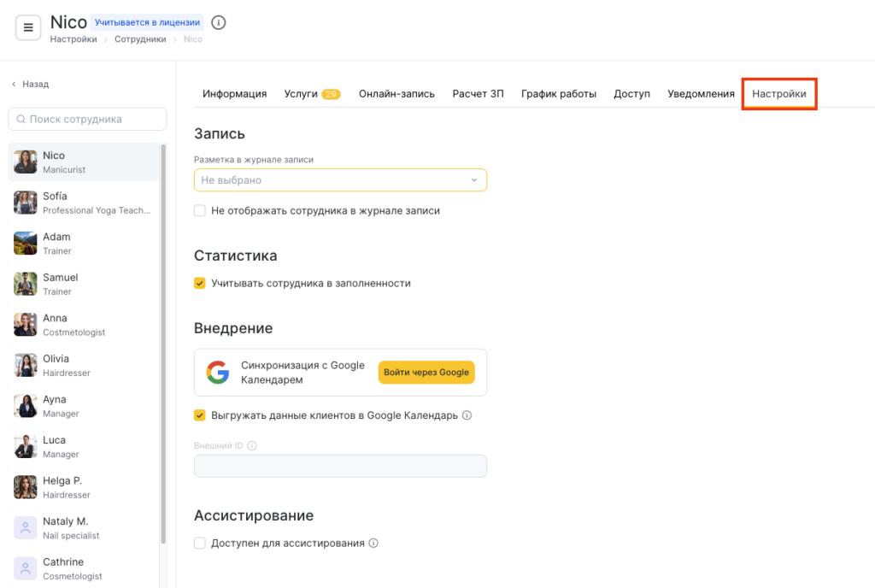
Task: Switch to the График работы tab
Action: (x=559, y=94)
